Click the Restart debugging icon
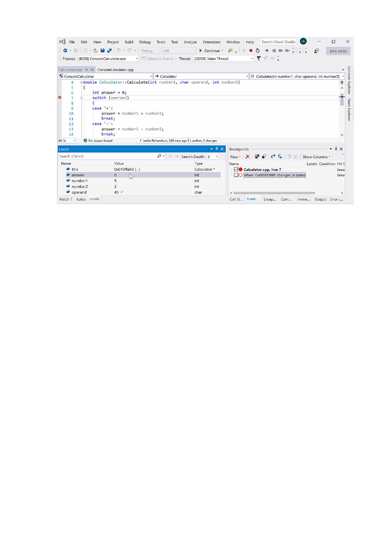Viewport: 392px width, 554px height. (x=258, y=51)
